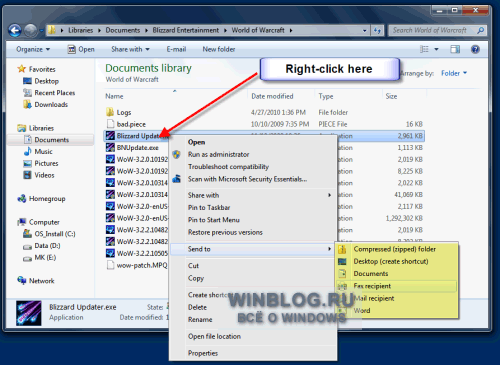Image resolution: width=500 pixels, height=365 pixels.
Task: Click the Pictures library icon
Action: [x=27, y=163]
